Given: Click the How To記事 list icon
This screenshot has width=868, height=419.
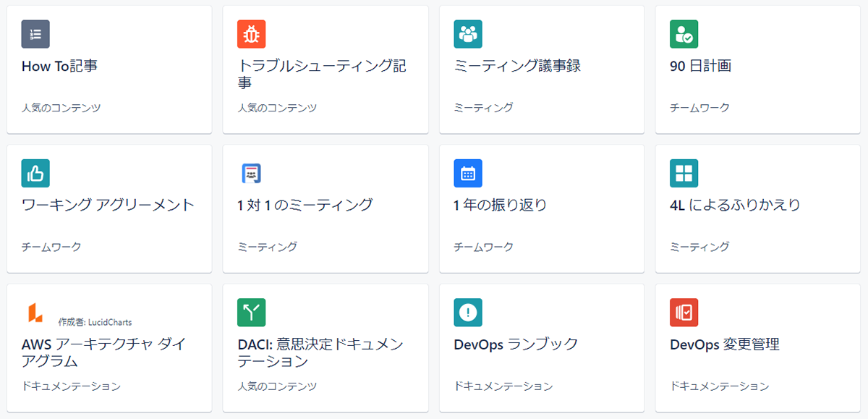Looking at the screenshot, I should 35,34.
